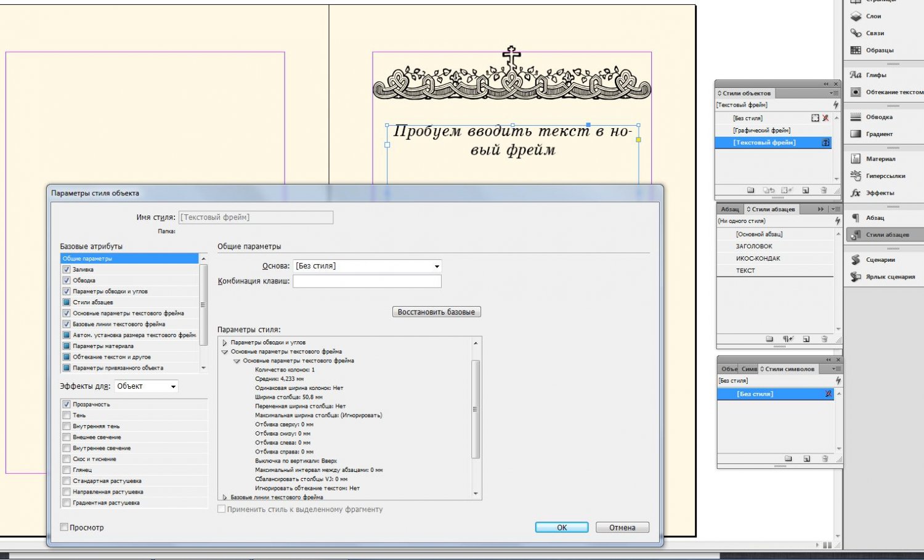
Task: Open the Стили абзацев panel flyout menu
Action: [x=835, y=209]
